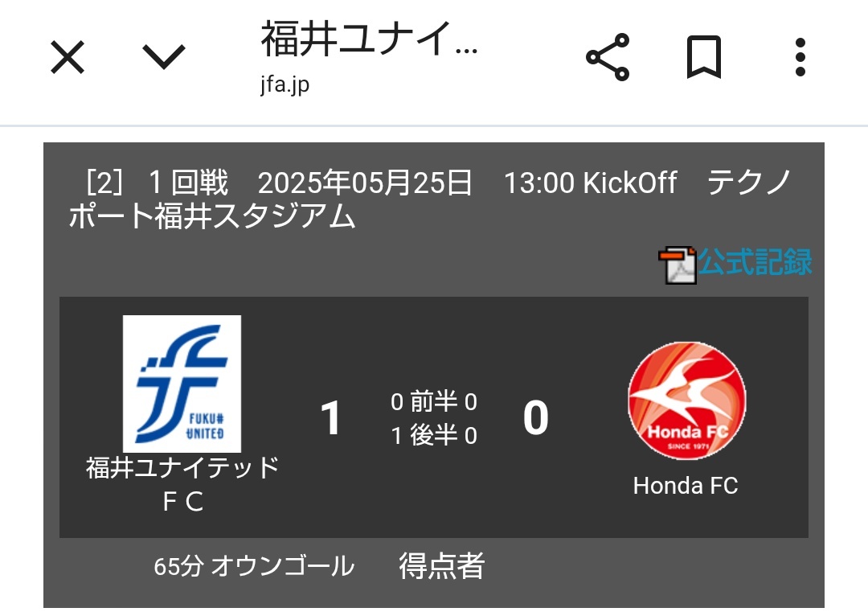868x616 pixels.
Task: Tap the 前半 first-half score line
Action: pyautogui.click(x=434, y=401)
